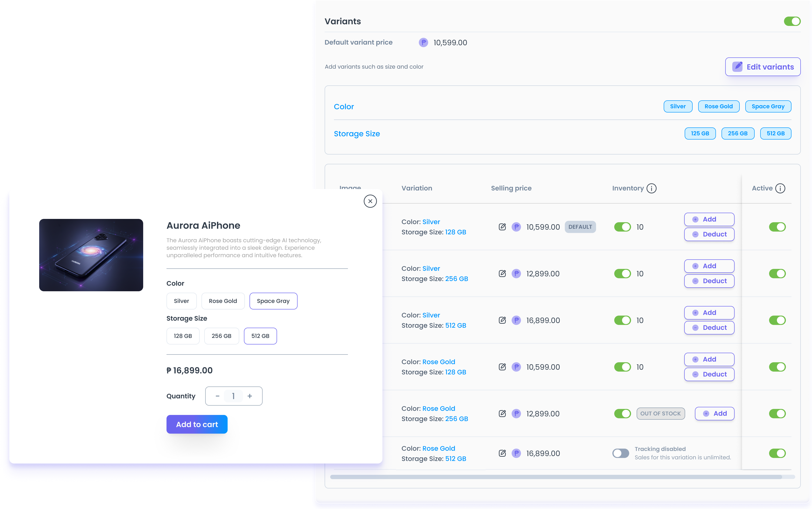Click peso icon beside default variant price
Image resolution: width=812 pixels, height=509 pixels.
[x=423, y=42]
